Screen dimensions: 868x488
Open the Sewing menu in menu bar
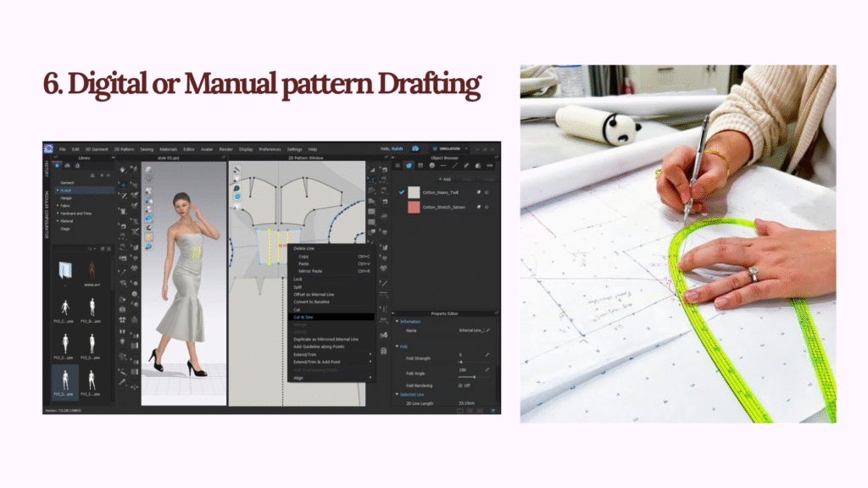[147, 149]
